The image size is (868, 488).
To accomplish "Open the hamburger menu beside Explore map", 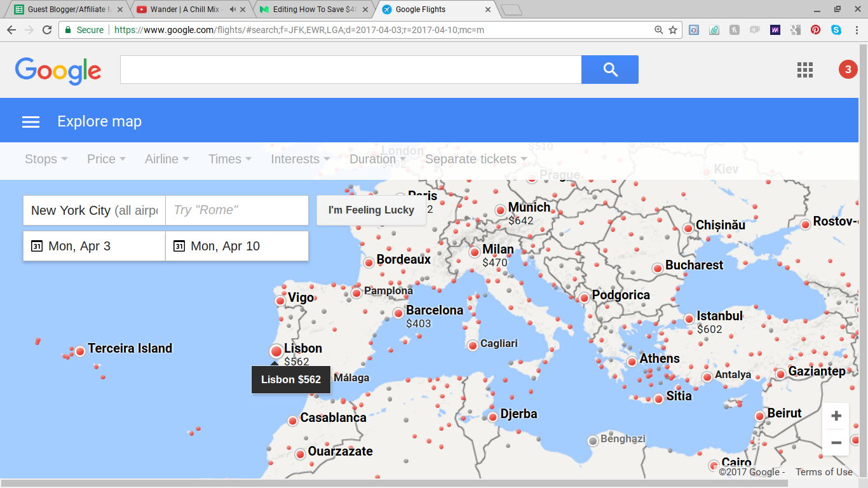I will pos(31,122).
